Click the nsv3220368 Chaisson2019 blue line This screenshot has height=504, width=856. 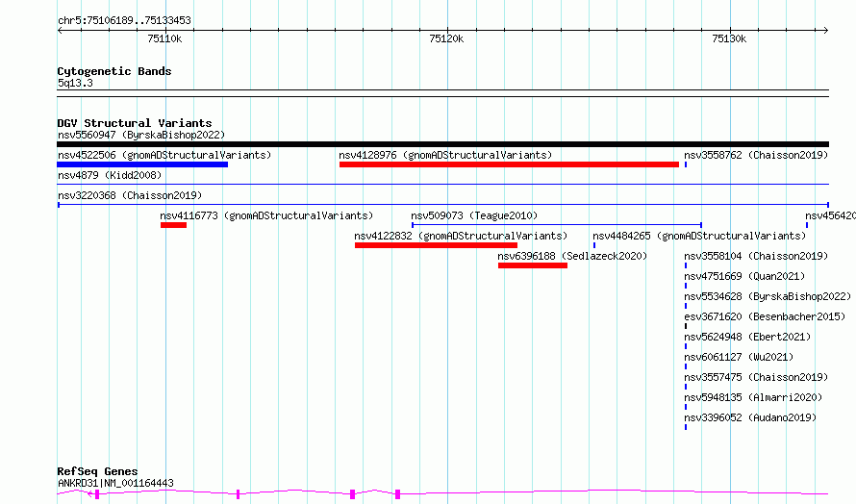(x=442, y=205)
